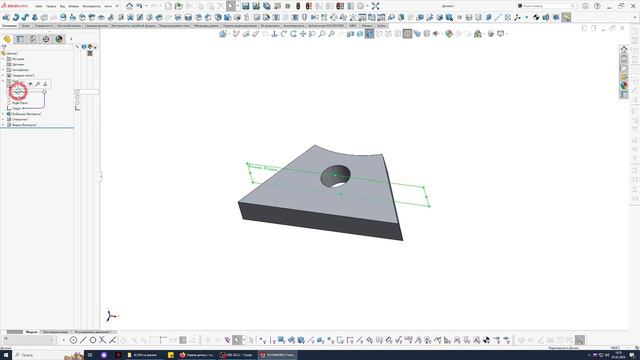Open the Вид menu

(62, 6)
